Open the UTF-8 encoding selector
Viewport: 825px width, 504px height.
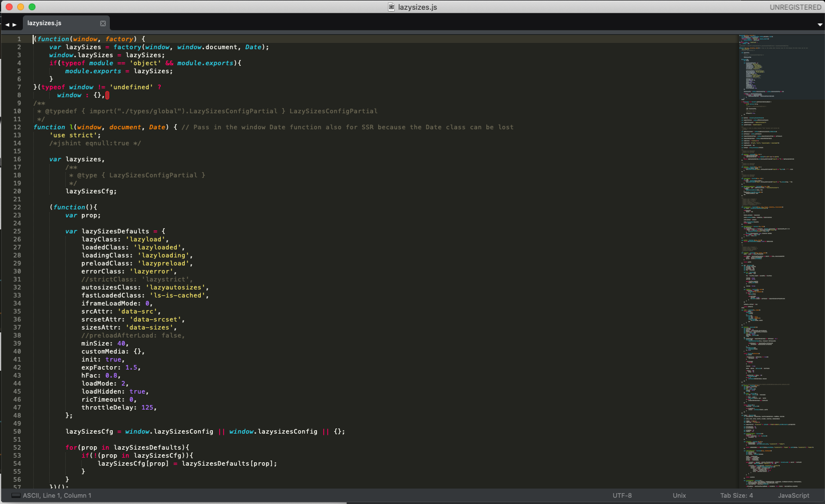click(x=622, y=495)
